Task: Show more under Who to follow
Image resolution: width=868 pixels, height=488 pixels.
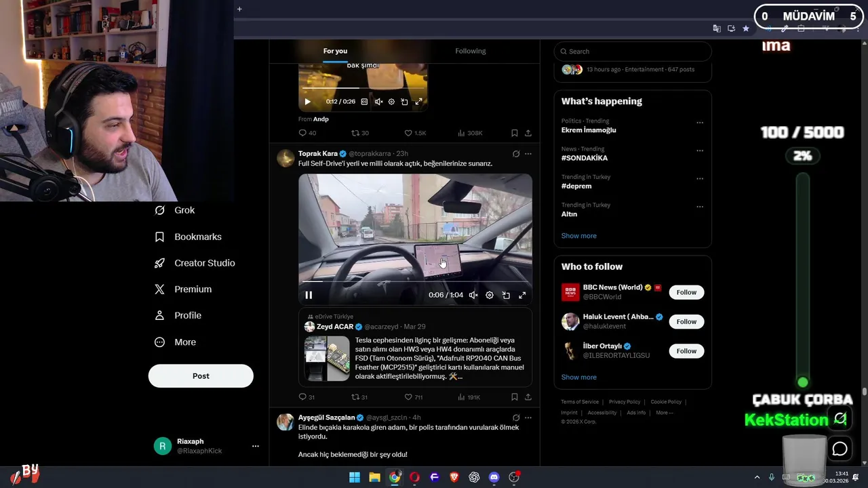Action: coord(579,378)
